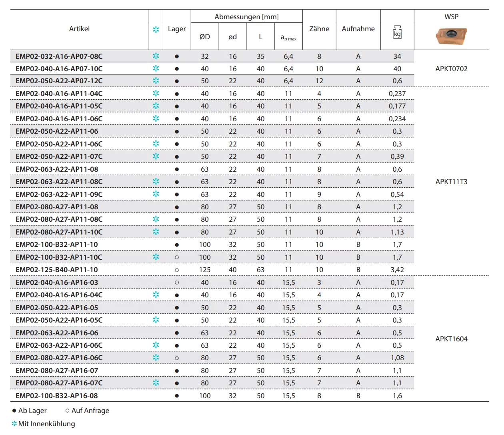The width and height of the screenshot is (504, 435).
Task: Open the WSP insert product image
Action: (x=451, y=36)
